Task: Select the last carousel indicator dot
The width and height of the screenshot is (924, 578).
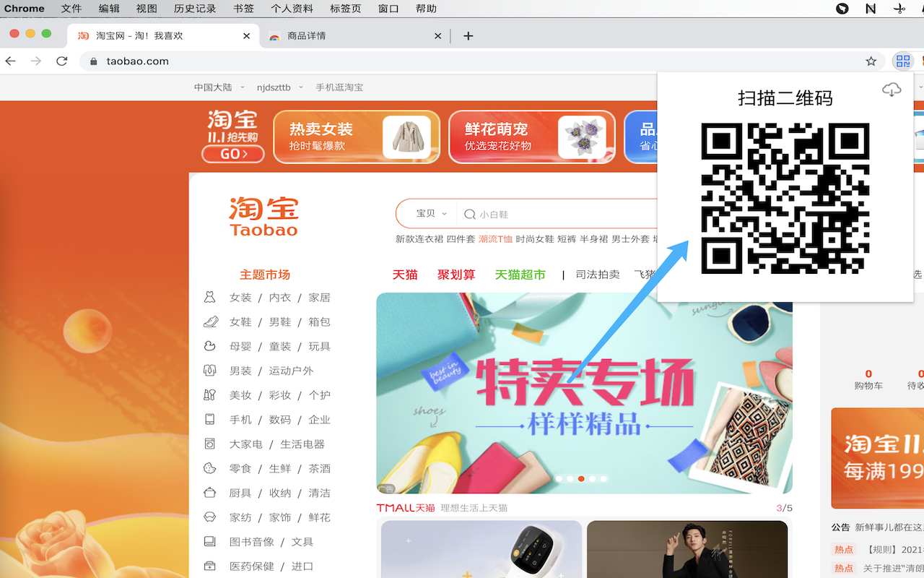Action: pyautogui.click(x=604, y=478)
